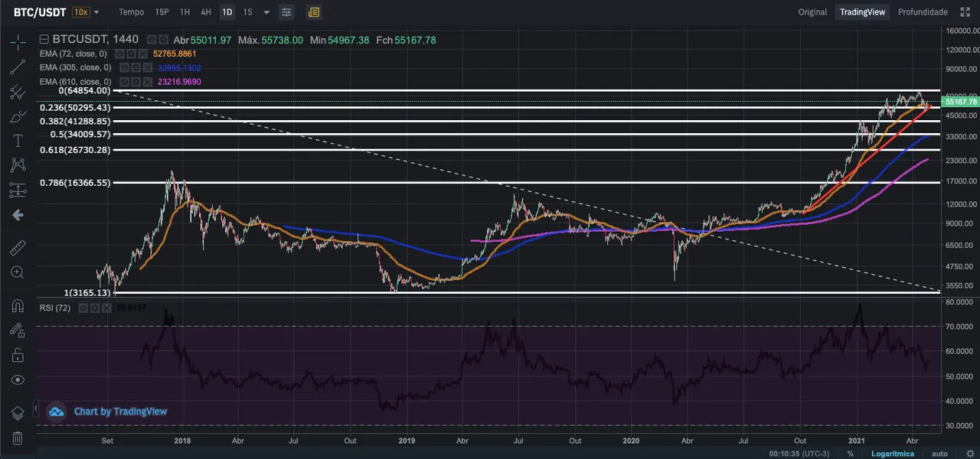Open timezone selector 00:10:35 (UTC-3)
The height and width of the screenshot is (459, 980).
[x=799, y=454]
